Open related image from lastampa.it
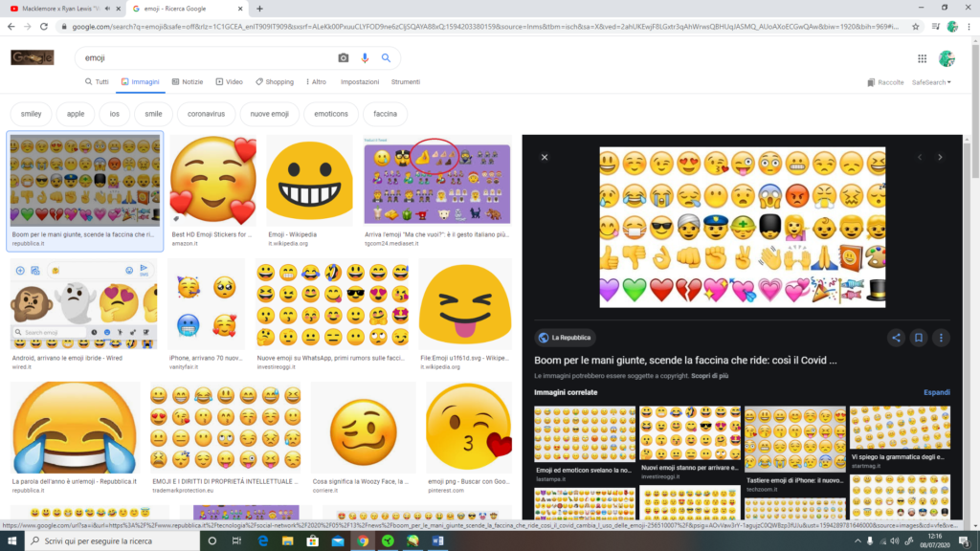 tap(585, 434)
